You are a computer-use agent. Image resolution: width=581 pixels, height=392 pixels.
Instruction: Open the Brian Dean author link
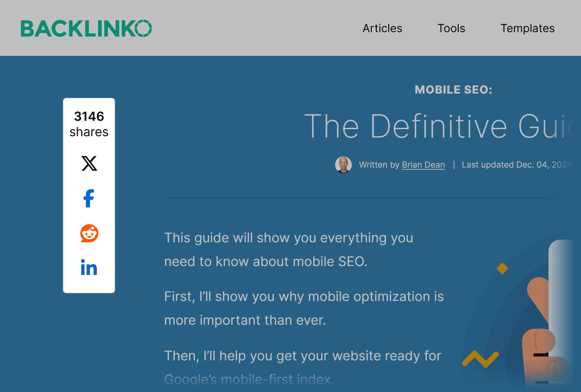[x=423, y=165]
